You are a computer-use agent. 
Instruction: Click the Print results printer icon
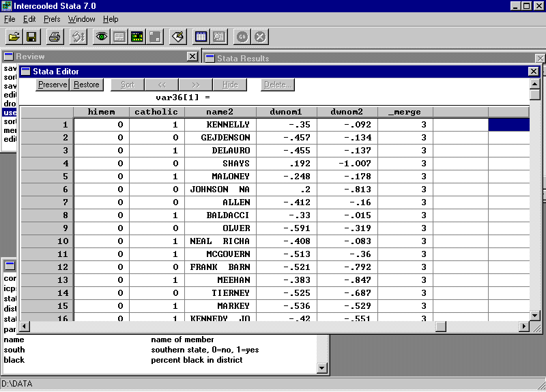coord(55,36)
